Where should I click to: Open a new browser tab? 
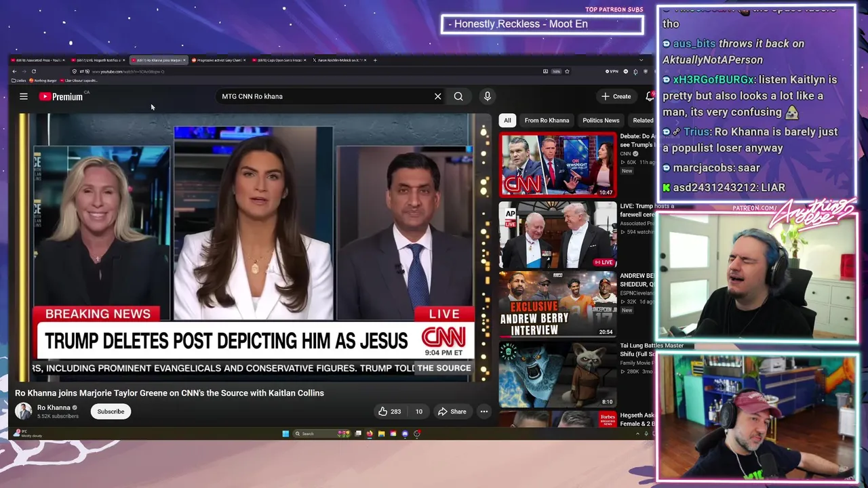pos(375,60)
